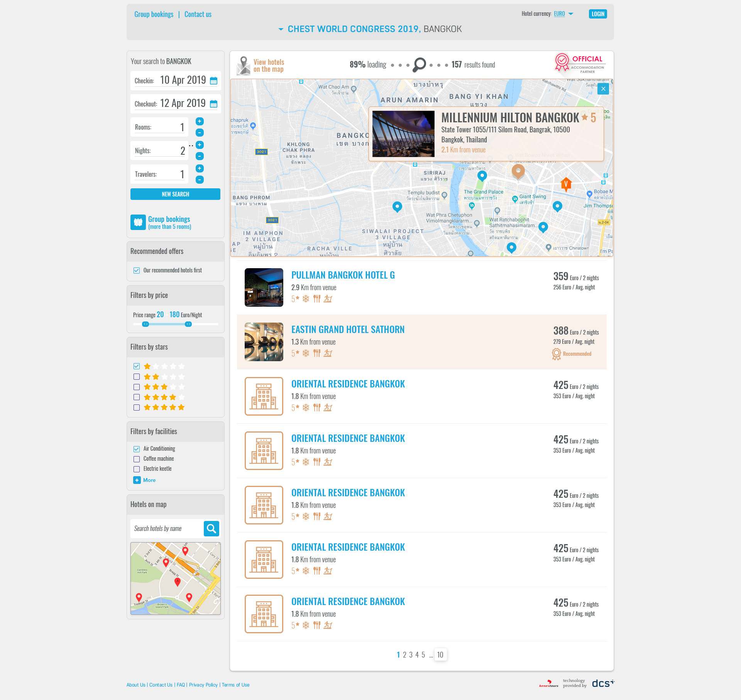This screenshot has height=700, width=741.
Task: Go to results page 5
Action: [423, 655]
